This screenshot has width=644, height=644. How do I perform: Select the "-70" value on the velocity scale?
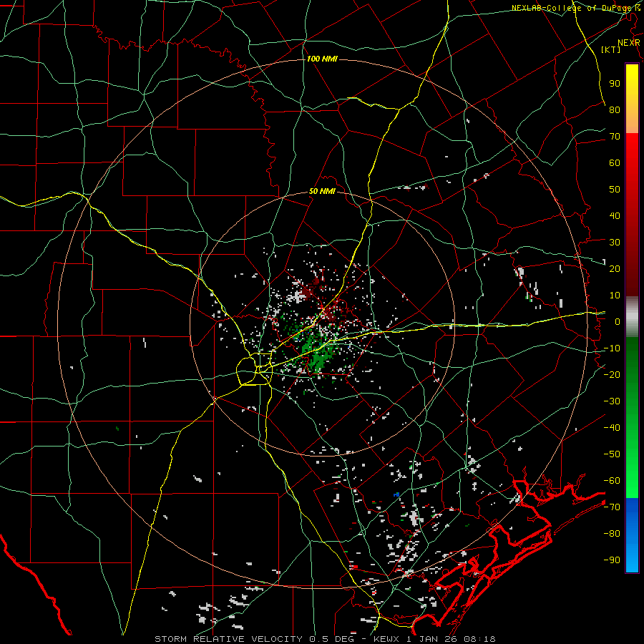(x=612, y=507)
